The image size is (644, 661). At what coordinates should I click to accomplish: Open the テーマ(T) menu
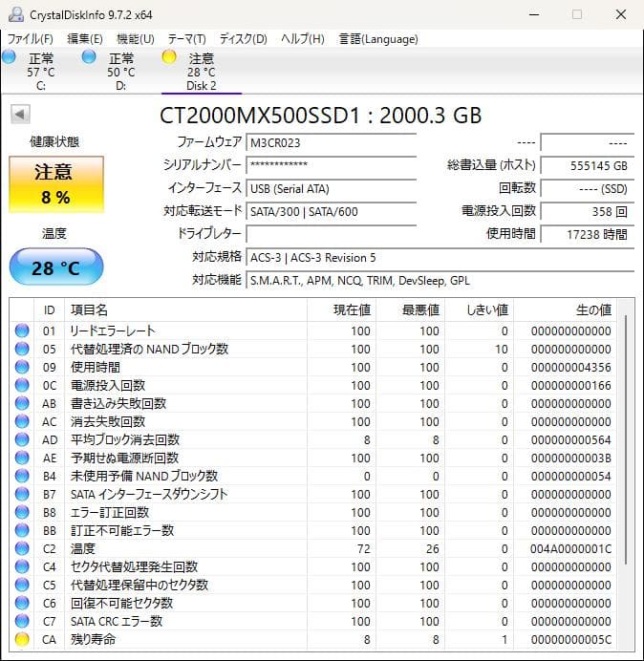click(187, 39)
